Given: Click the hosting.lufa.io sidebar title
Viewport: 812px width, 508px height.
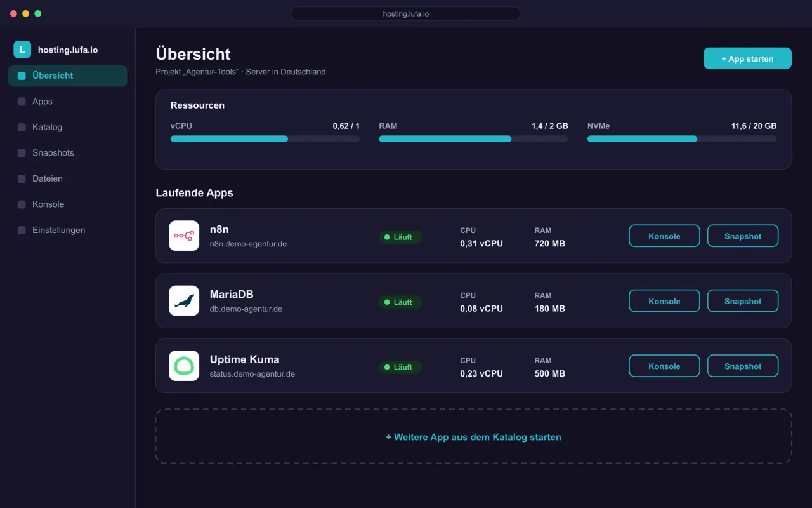Looking at the screenshot, I should tap(68, 50).
